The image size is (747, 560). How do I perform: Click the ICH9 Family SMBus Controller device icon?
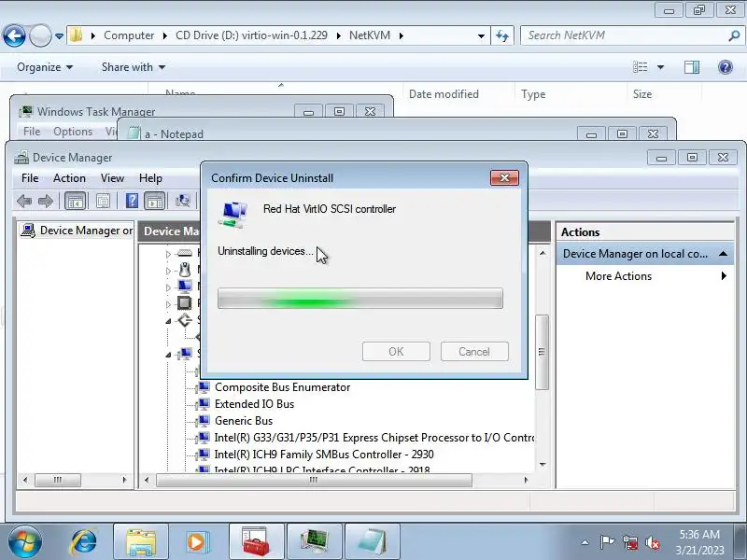[204, 455]
